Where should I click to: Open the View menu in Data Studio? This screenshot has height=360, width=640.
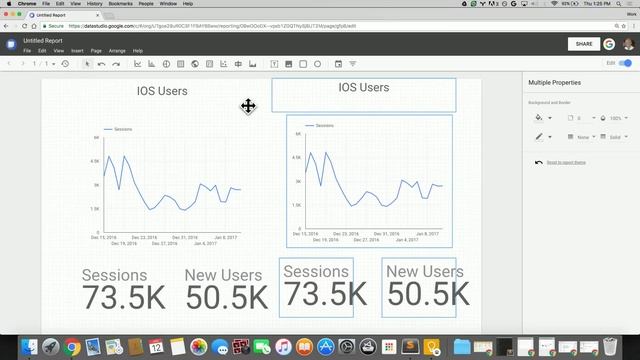59,51
